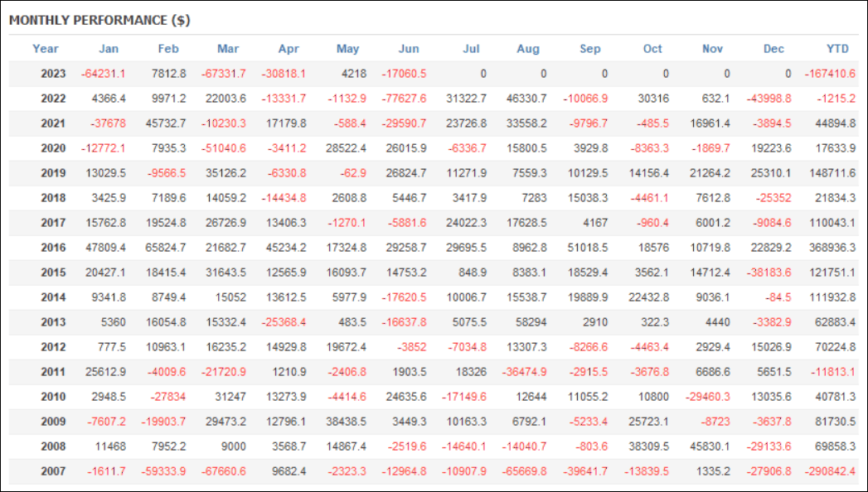
Task: Click the YTD column header
Action: (837, 49)
